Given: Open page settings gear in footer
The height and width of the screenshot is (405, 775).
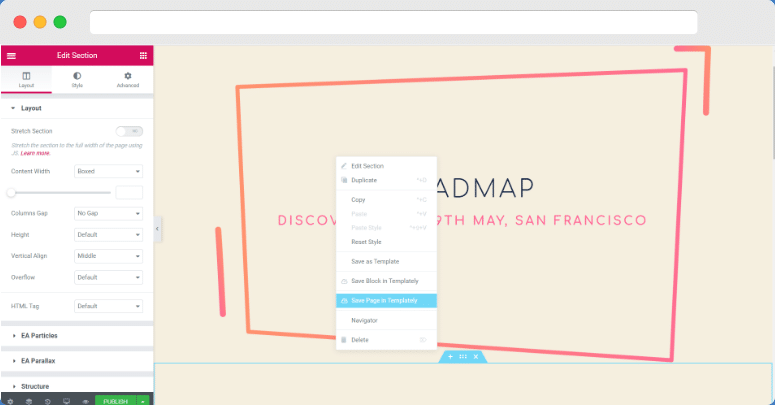Looking at the screenshot, I should [10, 401].
